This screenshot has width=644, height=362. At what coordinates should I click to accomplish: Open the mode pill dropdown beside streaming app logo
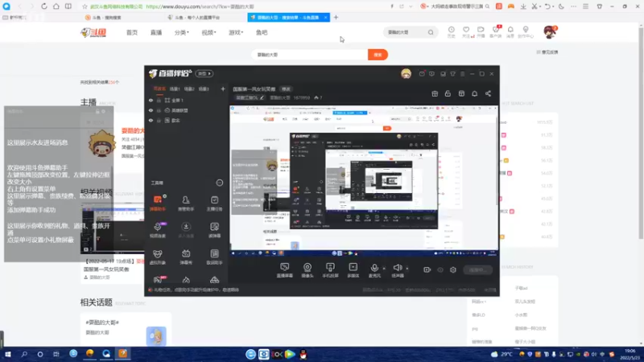204,73
